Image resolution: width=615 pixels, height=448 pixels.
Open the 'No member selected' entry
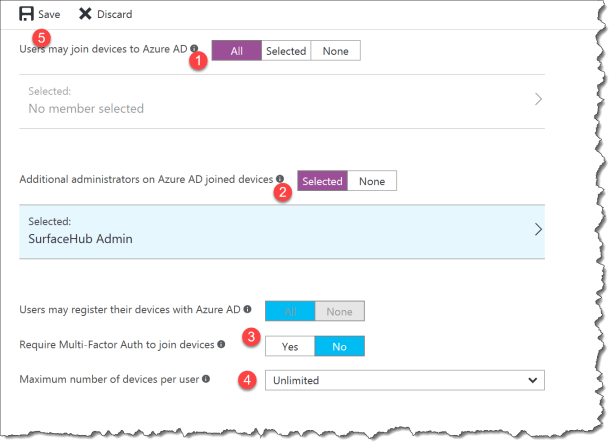point(282,101)
